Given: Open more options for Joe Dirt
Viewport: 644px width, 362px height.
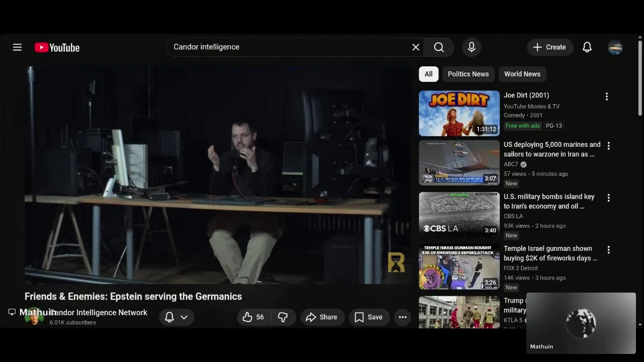Looking at the screenshot, I should tap(607, 97).
